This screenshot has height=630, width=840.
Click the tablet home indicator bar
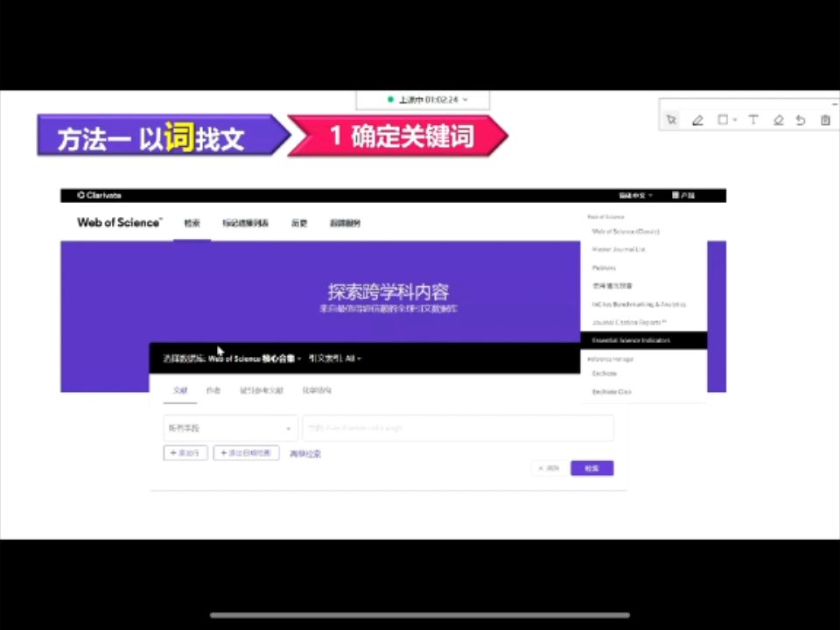tap(420, 615)
